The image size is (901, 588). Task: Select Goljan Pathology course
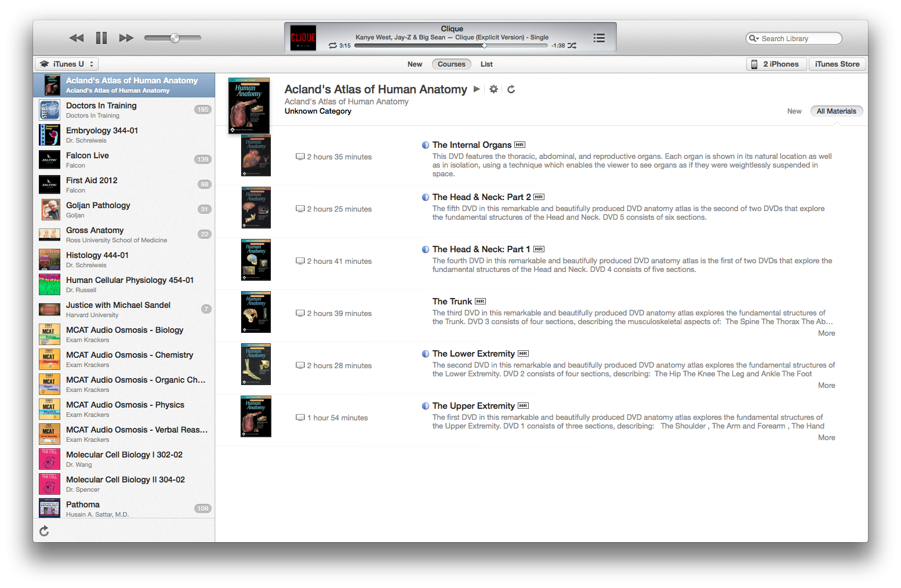[124, 209]
